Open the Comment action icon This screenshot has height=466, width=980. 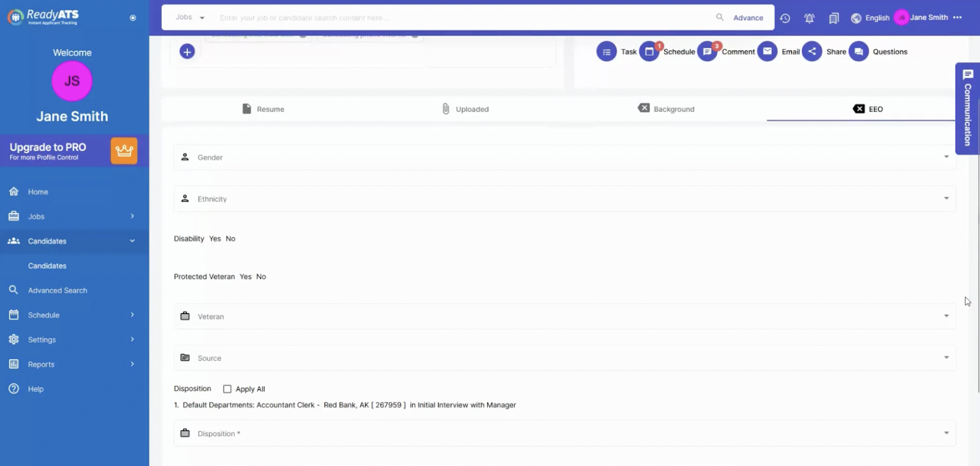pos(707,52)
